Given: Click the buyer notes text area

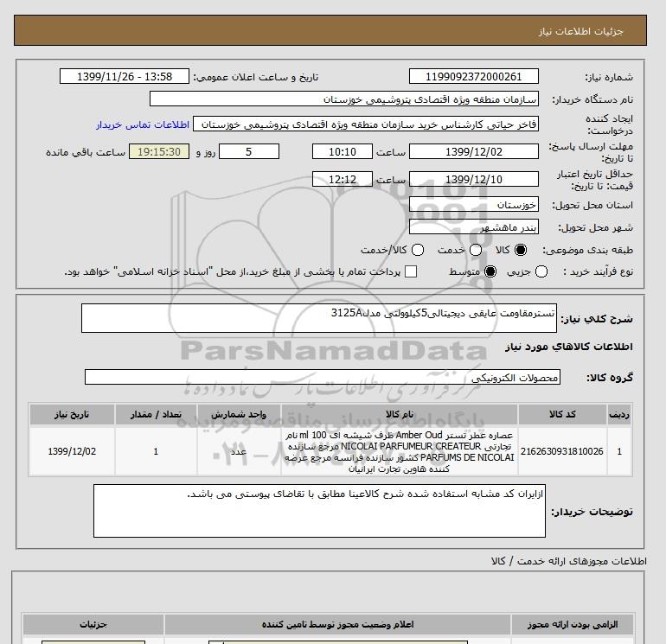Looking at the screenshot, I should 319,511.
